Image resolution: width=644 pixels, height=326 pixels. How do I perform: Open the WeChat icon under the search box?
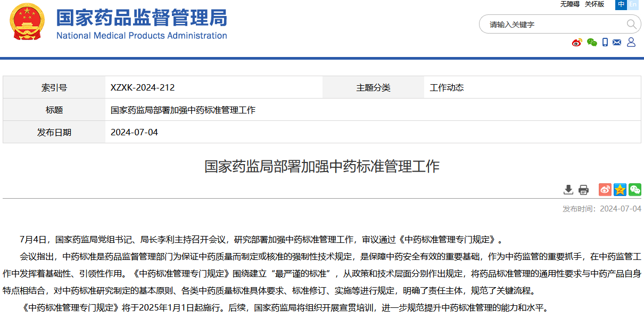click(x=591, y=42)
